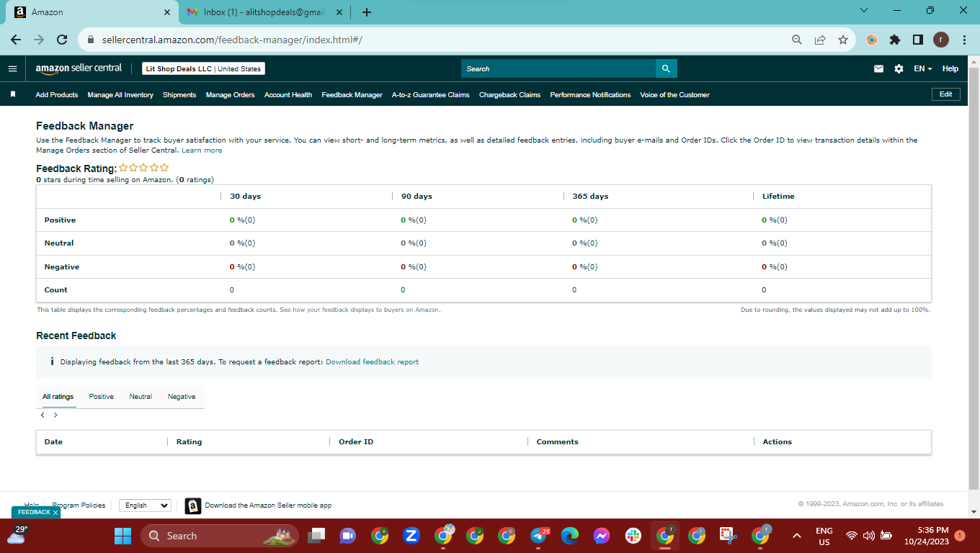Open the Settings gear icon
Screen dimensions: 980x553
899,69
